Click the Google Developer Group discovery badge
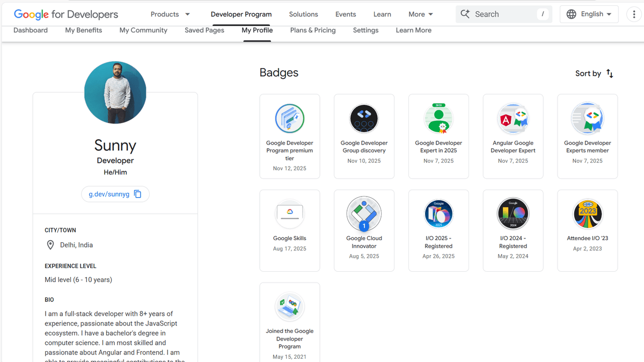This screenshot has width=644, height=362. (364, 136)
